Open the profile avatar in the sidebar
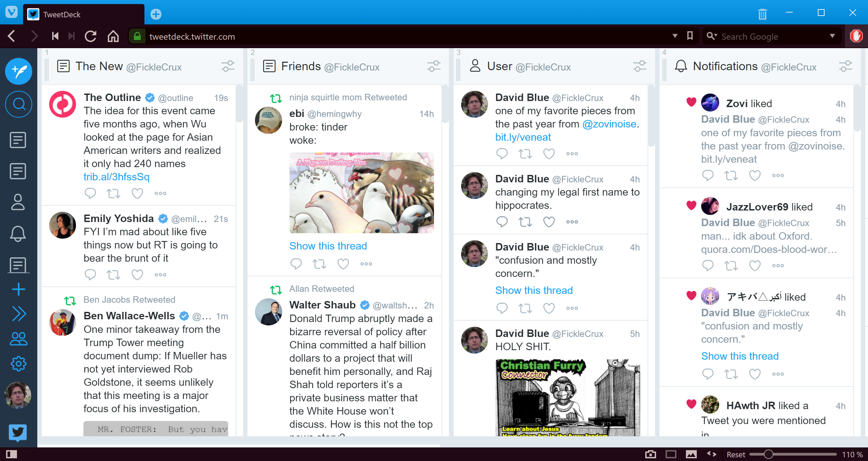 18,395
